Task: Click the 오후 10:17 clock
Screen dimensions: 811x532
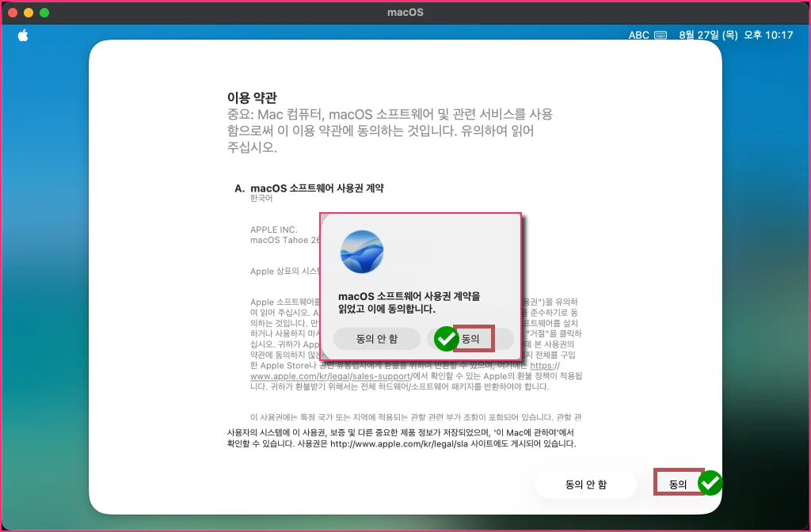Action: tap(768, 35)
